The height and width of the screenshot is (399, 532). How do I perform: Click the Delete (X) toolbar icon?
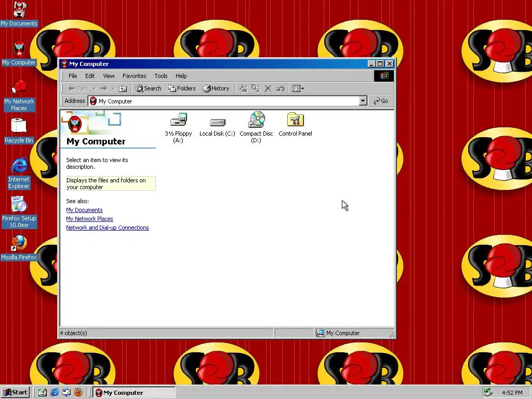pos(268,88)
